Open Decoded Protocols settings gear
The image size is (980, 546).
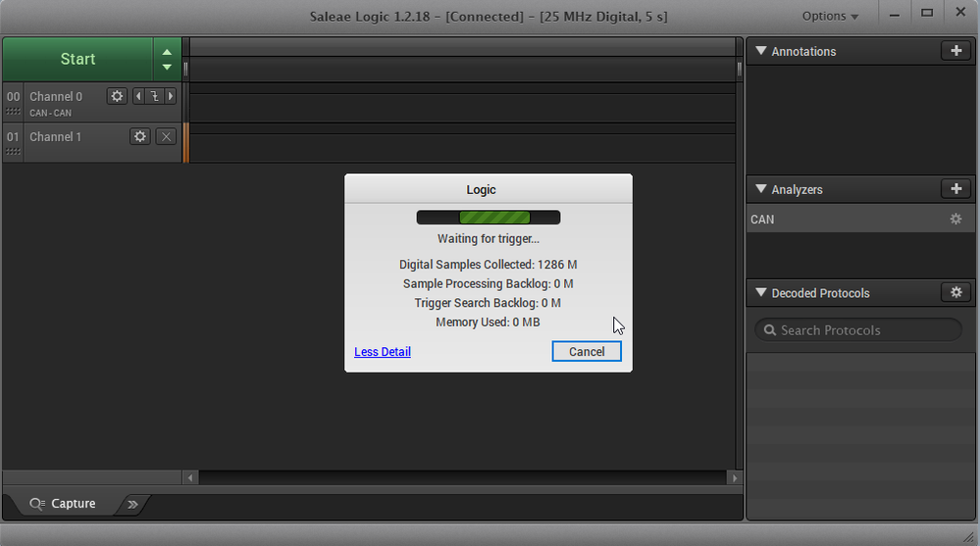(956, 292)
